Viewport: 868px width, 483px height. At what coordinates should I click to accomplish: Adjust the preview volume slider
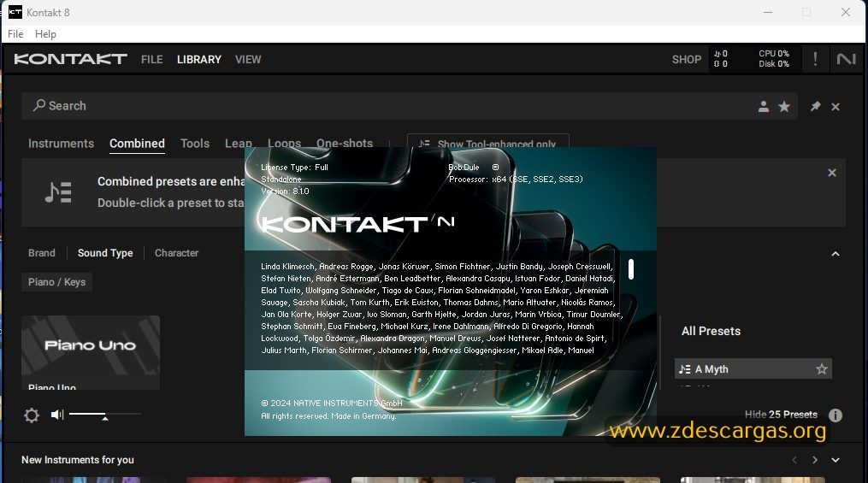105,415
